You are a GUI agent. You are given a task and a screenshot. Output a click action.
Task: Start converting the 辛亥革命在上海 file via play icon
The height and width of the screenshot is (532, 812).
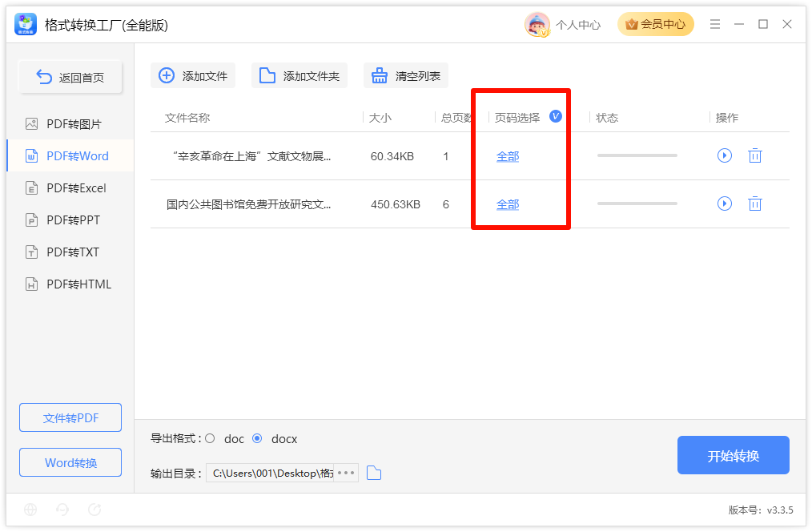[x=725, y=155]
